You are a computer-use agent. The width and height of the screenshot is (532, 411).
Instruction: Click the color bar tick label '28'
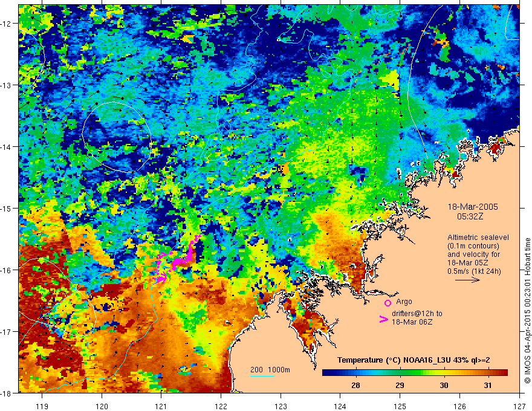click(355, 385)
